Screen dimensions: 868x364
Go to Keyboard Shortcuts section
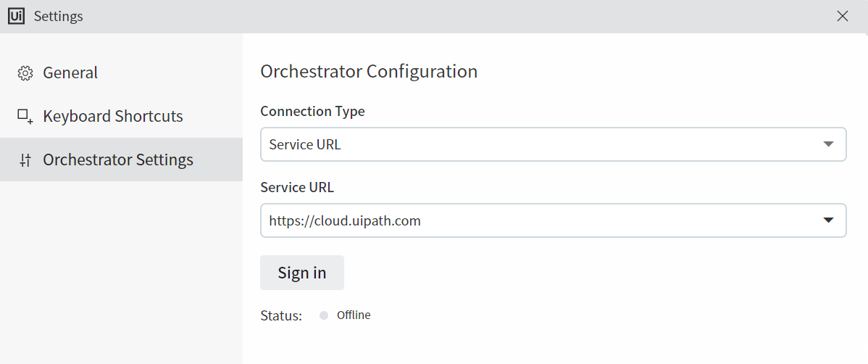click(x=112, y=117)
